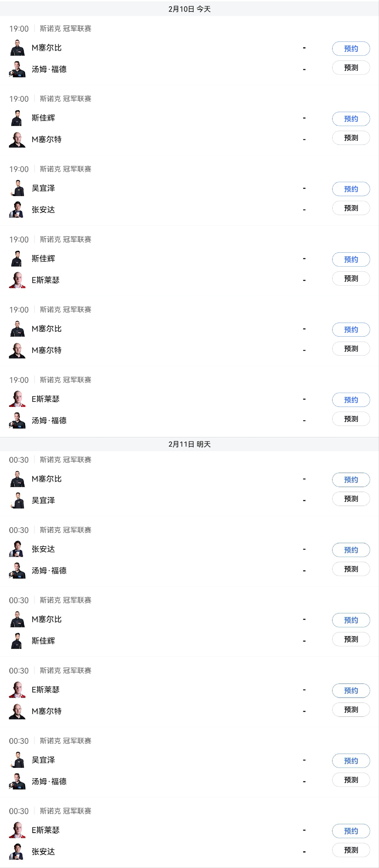Open 预测 for today's E斯莱瑟 vs 汤姆·福德 match

coord(351,419)
